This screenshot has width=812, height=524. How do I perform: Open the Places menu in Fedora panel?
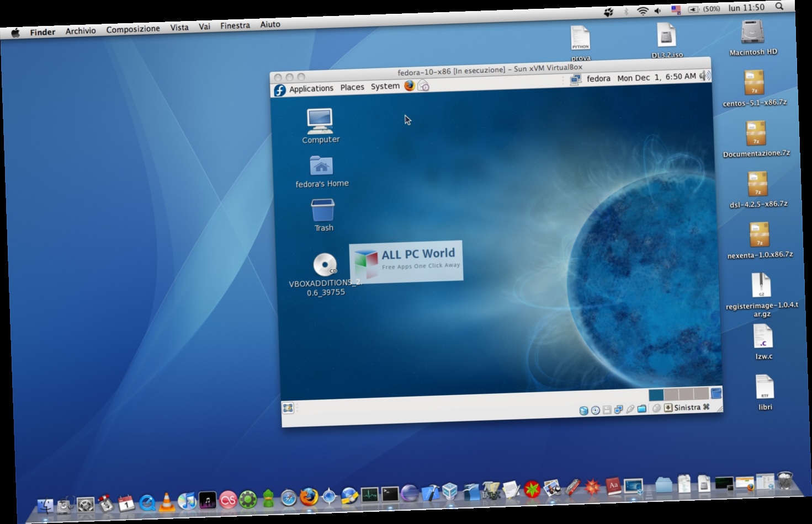coord(352,87)
